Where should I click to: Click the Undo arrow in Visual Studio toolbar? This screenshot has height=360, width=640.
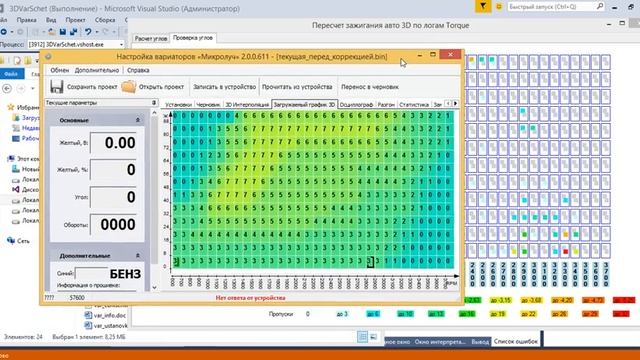tap(87, 31)
